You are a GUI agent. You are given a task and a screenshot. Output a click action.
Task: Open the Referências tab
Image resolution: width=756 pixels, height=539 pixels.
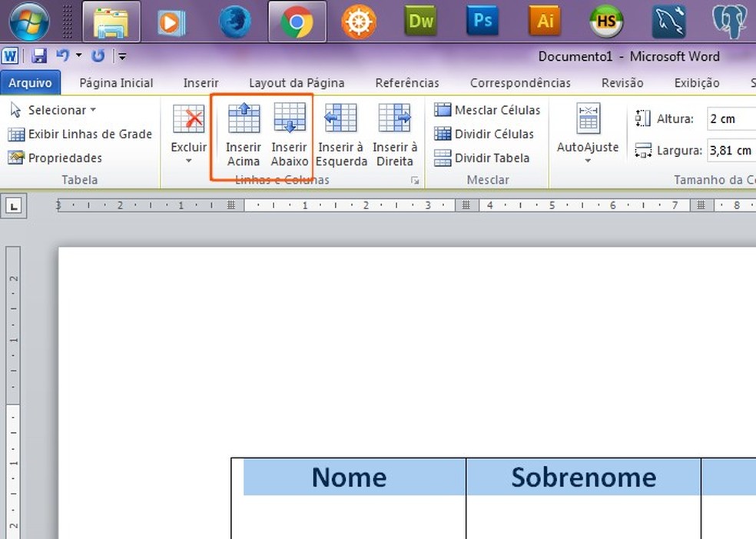point(407,83)
